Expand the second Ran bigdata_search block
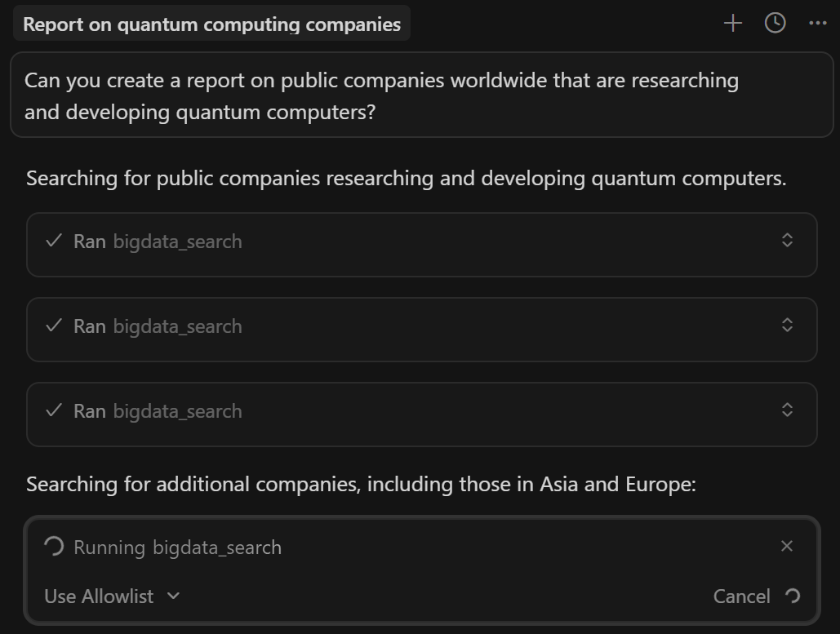 click(787, 324)
